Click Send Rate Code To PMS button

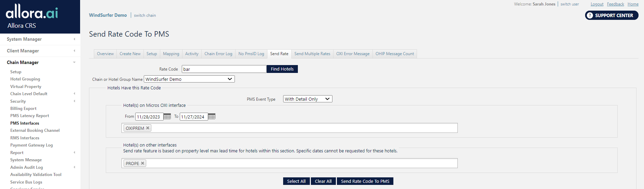pos(365,181)
